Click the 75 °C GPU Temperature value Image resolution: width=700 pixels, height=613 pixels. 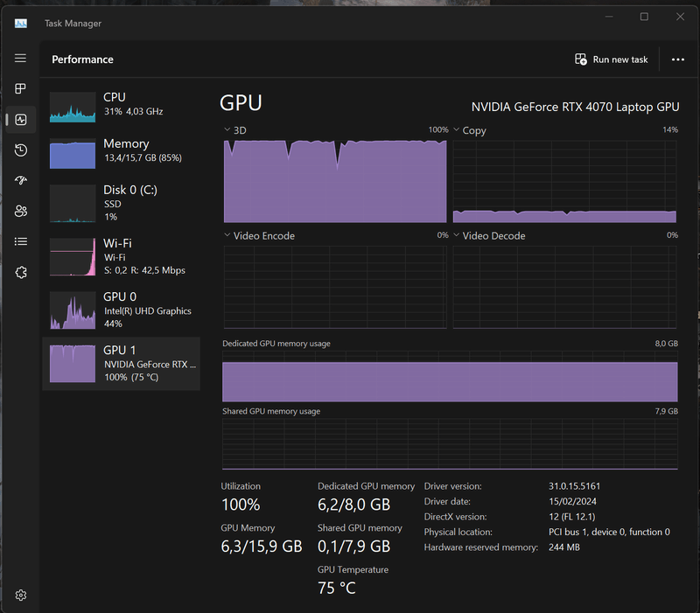click(337, 588)
